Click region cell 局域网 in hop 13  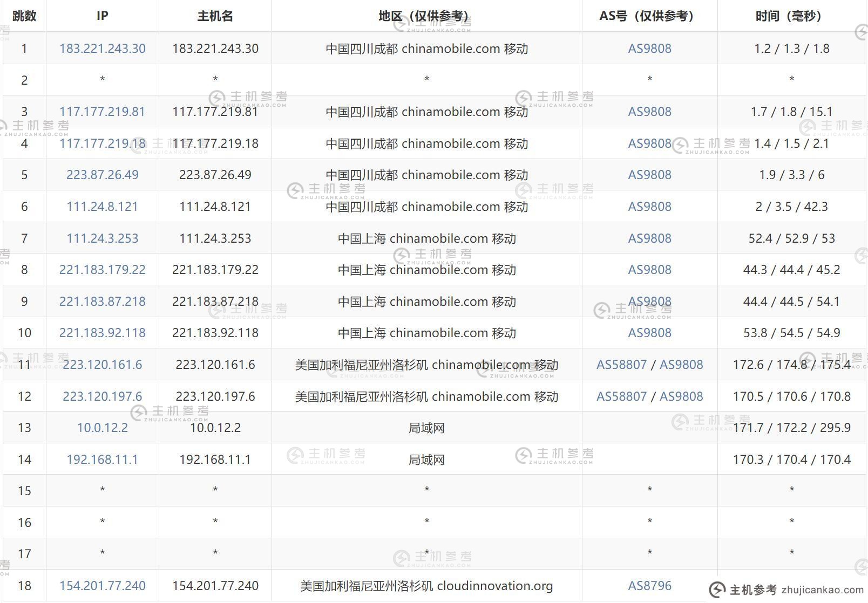(426, 428)
